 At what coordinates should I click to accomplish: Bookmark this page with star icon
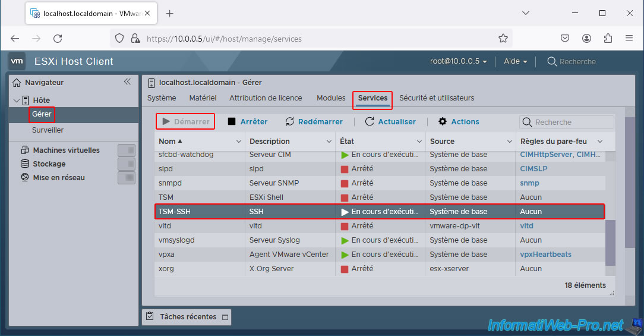[503, 39]
